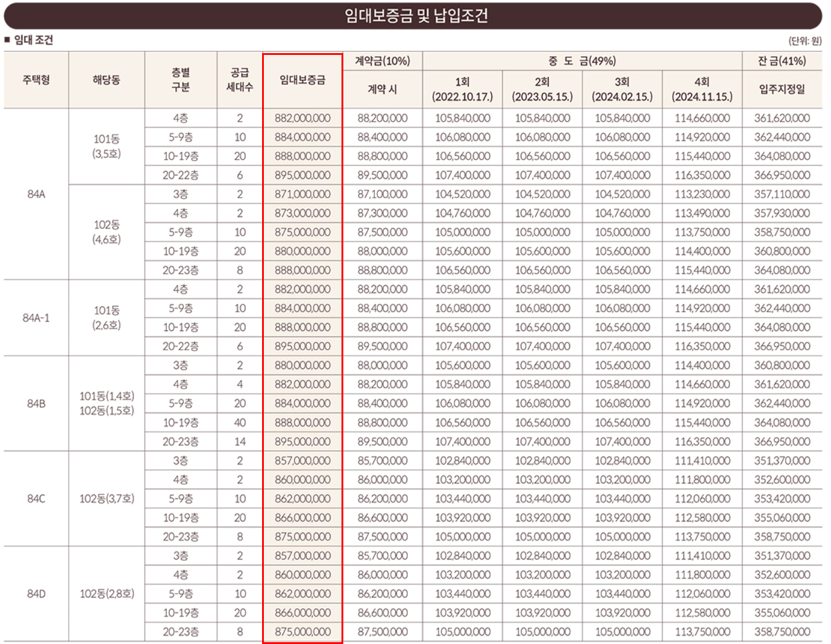831x644 pixels.
Task: Select the balance amount 357,110,000
Action: 782,194
